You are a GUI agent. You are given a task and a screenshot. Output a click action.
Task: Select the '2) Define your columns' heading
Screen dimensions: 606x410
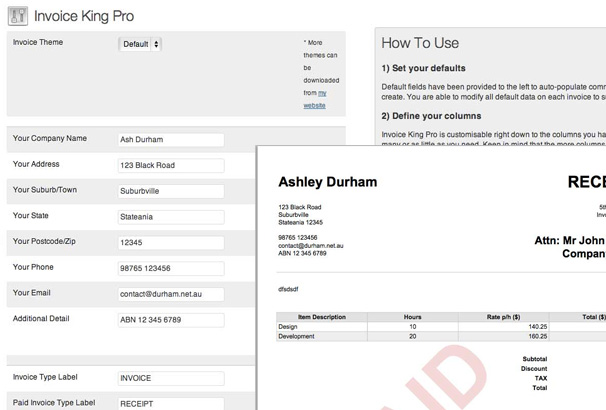click(x=431, y=116)
